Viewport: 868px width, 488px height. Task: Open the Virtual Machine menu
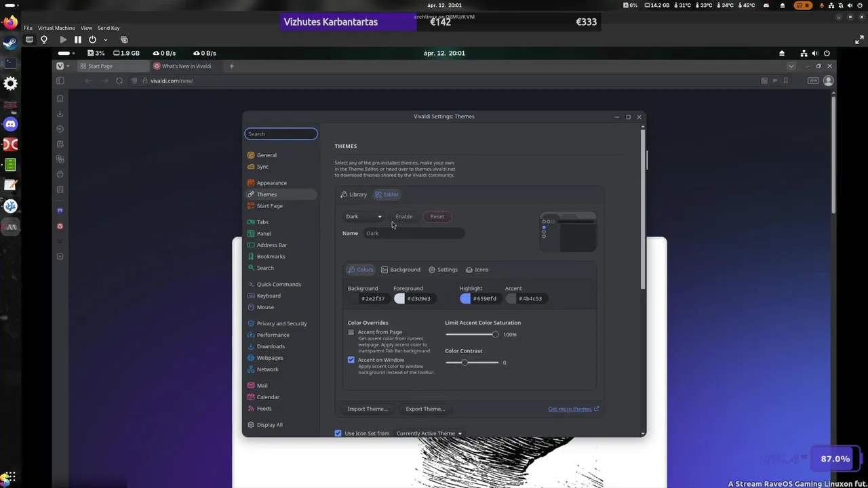click(x=56, y=28)
